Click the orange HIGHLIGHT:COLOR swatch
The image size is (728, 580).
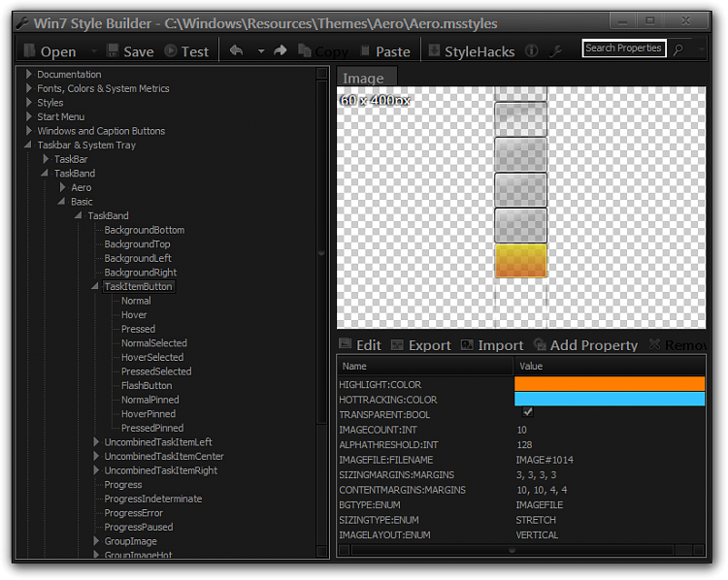pos(610,384)
